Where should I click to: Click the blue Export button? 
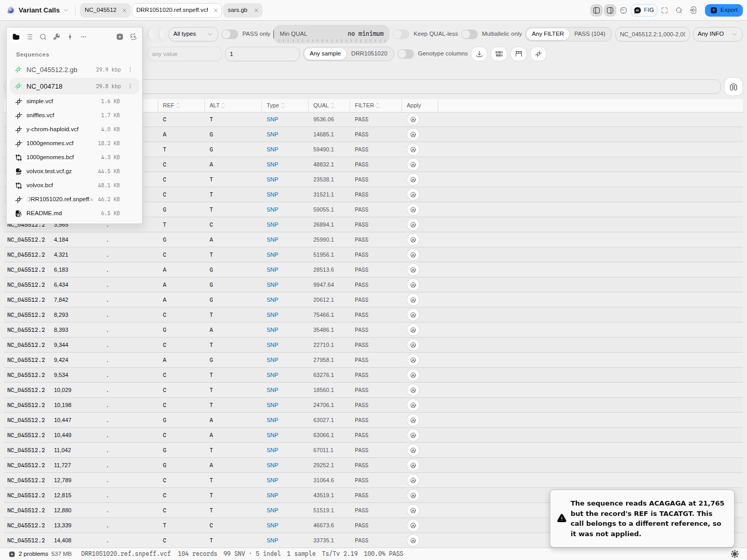[x=724, y=10]
